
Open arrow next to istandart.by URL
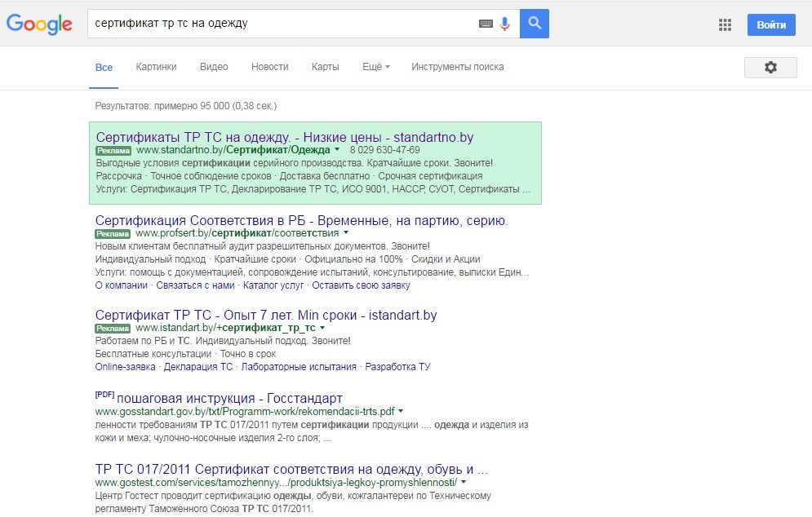(322, 328)
